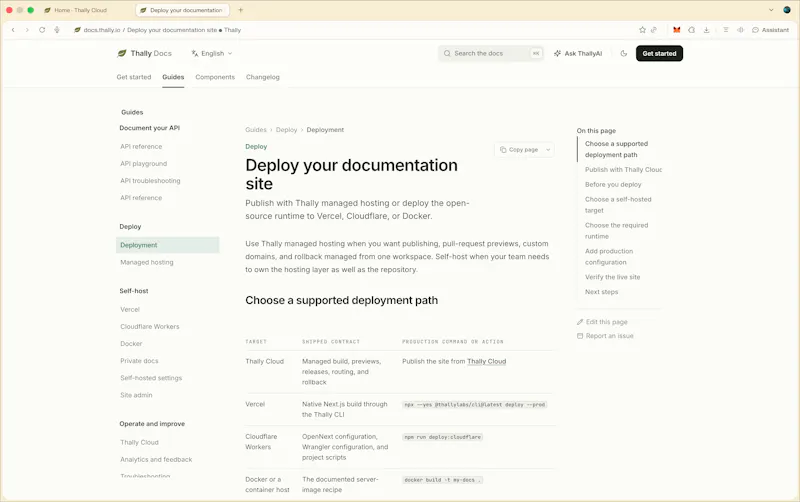This screenshot has height=502, width=800.
Task: Jump to Add production configuration
Action: (609, 257)
